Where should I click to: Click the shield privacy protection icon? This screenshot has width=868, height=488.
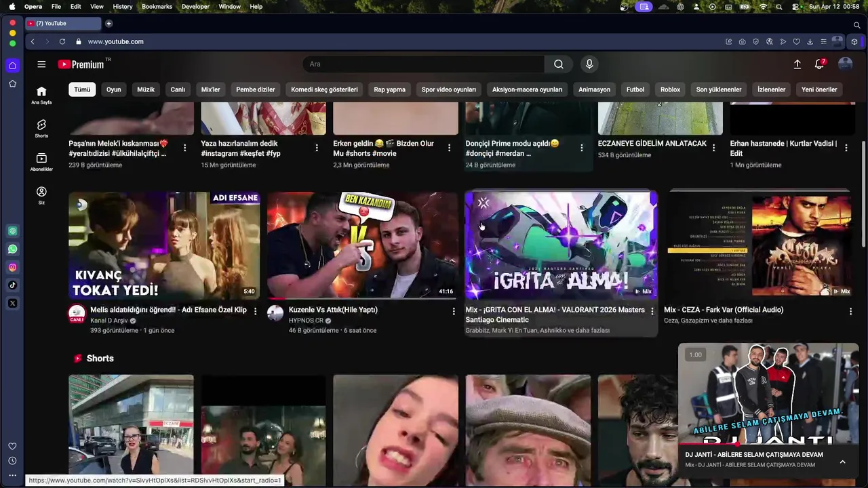756,41
